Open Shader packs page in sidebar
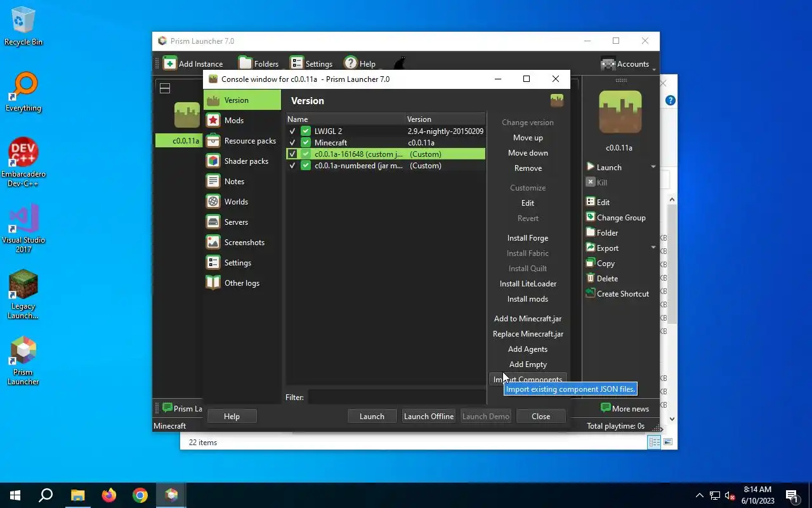Viewport: 812px width, 508px height. pyautogui.click(x=242, y=161)
